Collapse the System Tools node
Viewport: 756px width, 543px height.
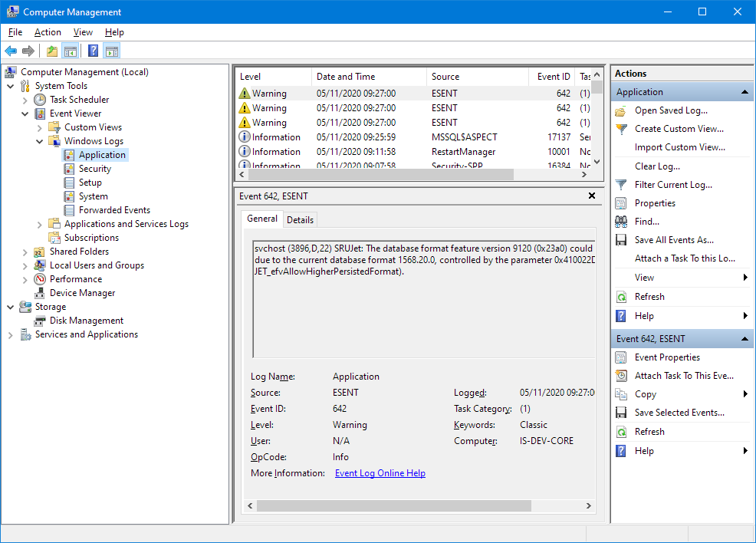[x=11, y=87]
